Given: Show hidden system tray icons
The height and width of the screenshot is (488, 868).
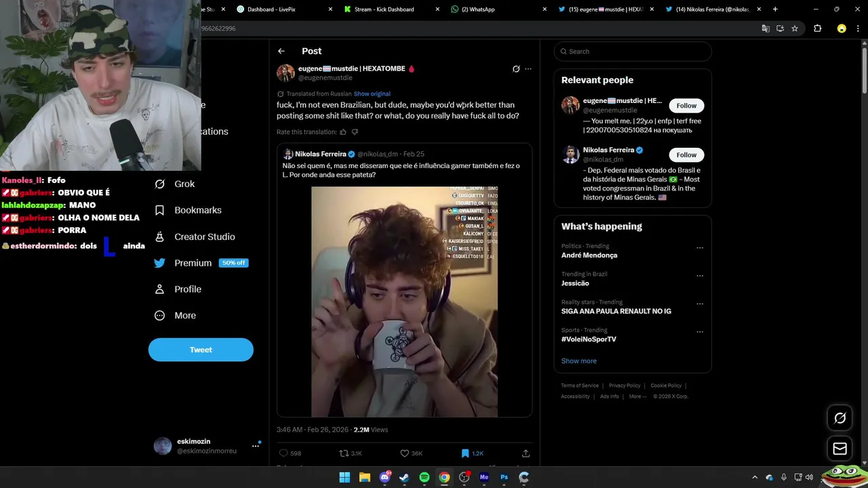Looking at the screenshot, I should pyautogui.click(x=755, y=477).
